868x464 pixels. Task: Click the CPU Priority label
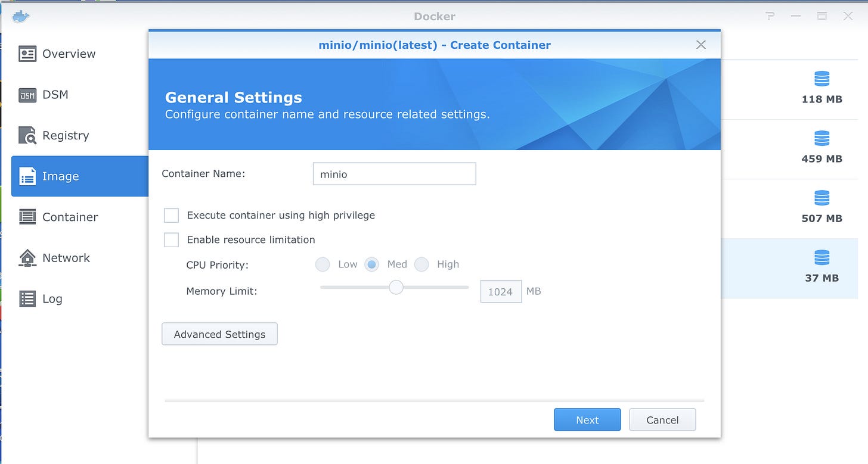coord(217,265)
